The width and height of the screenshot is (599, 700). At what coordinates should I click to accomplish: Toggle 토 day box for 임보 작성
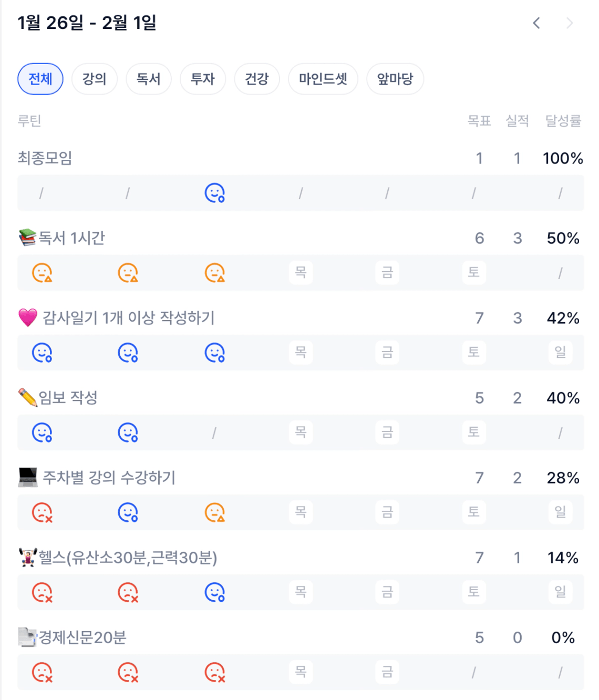pos(473,433)
